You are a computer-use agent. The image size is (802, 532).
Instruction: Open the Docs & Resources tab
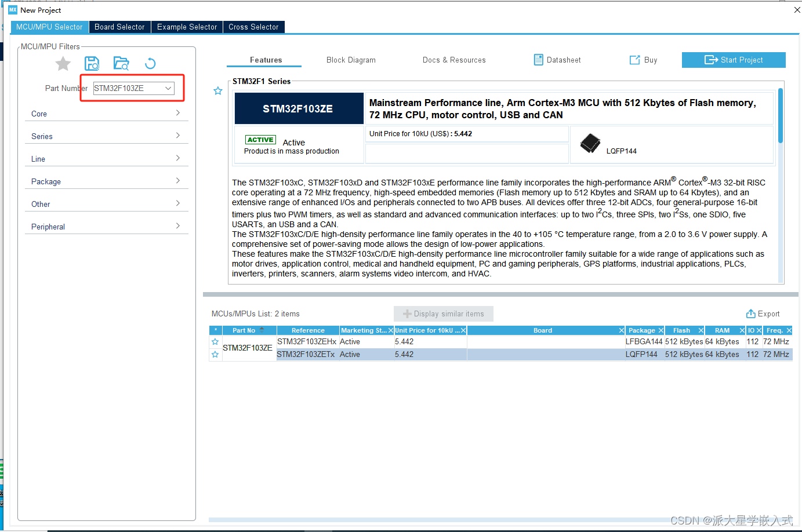(x=454, y=60)
